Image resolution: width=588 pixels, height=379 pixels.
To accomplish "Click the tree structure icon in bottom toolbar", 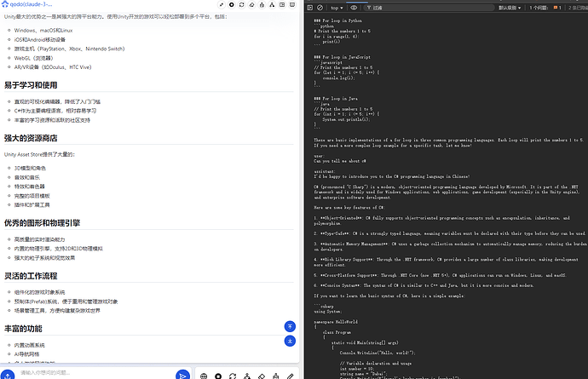I will [x=247, y=376].
